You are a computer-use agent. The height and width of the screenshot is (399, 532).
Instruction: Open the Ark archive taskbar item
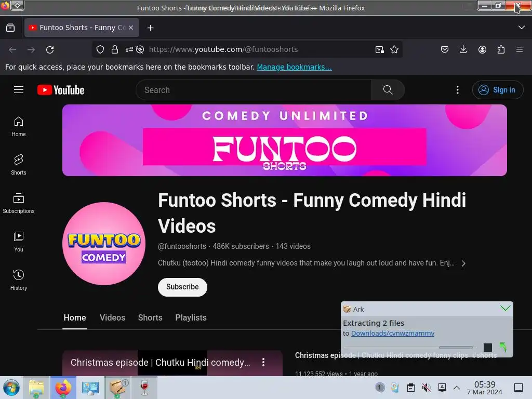click(x=118, y=388)
